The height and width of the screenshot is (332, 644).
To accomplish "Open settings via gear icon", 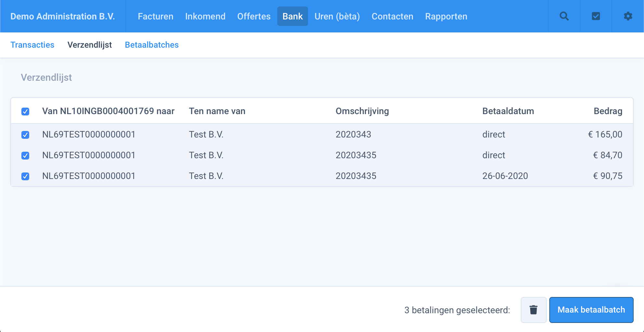I will point(628,16).
